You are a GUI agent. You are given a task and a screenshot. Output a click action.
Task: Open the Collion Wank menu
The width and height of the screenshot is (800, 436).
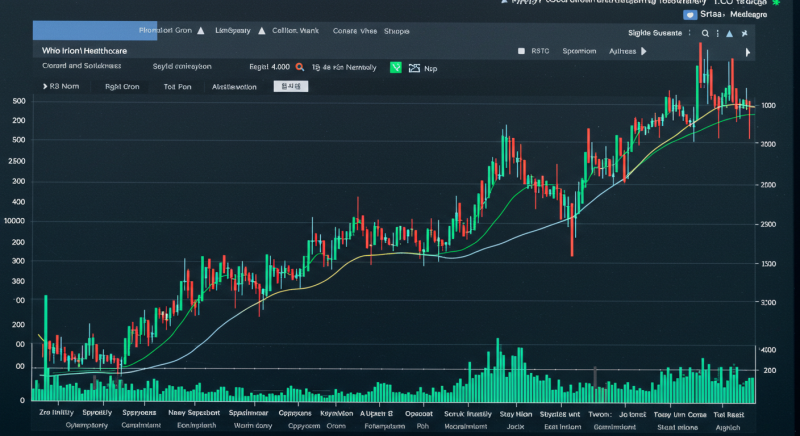[295, 31]
